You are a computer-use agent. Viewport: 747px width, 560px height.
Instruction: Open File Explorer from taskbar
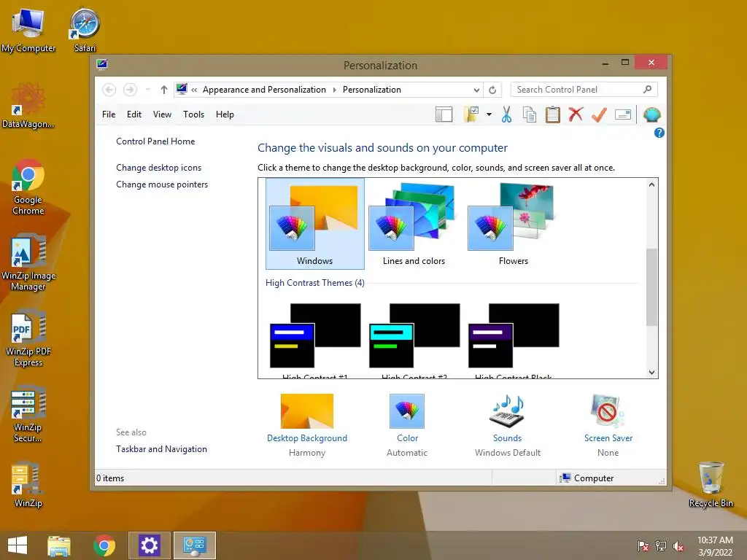point(59,545)
